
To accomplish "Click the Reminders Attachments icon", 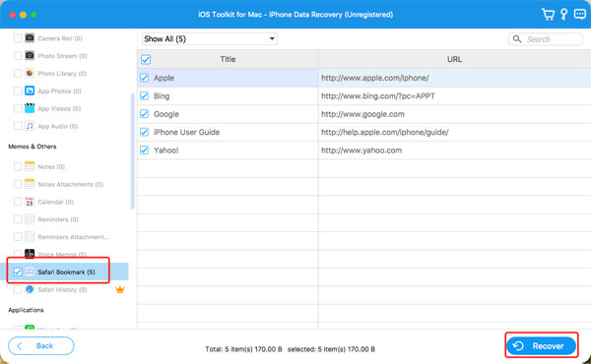I will click(x=30, y=236).
